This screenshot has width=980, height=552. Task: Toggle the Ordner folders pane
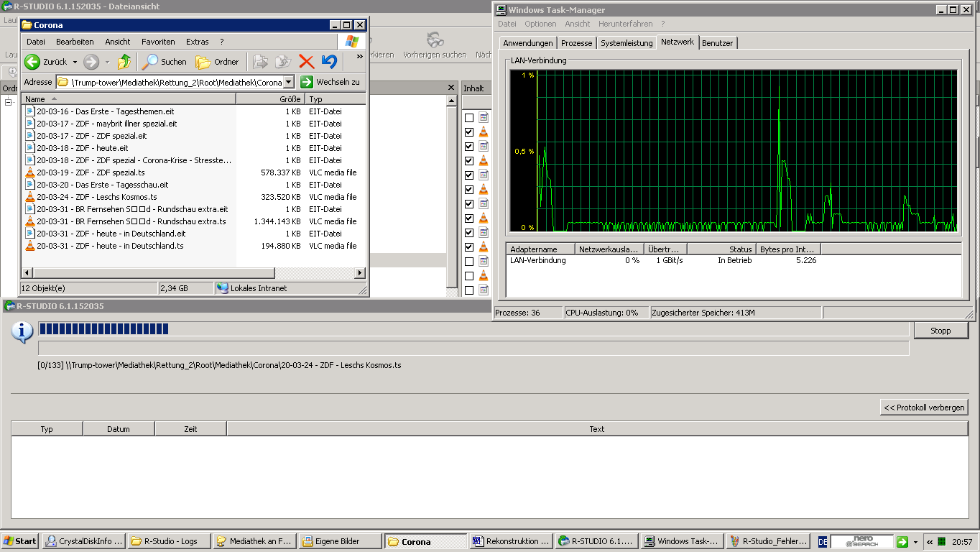(x=217, y=62)
